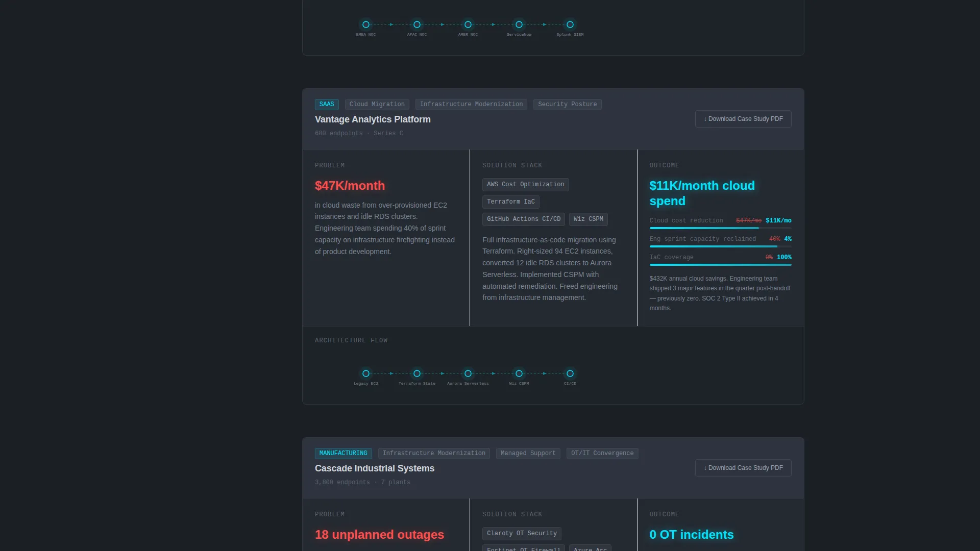Click the "18 unplanned outages" headline
Viewport: 980px width, 551px height.
pyautogui.click(x=379, y=535)
